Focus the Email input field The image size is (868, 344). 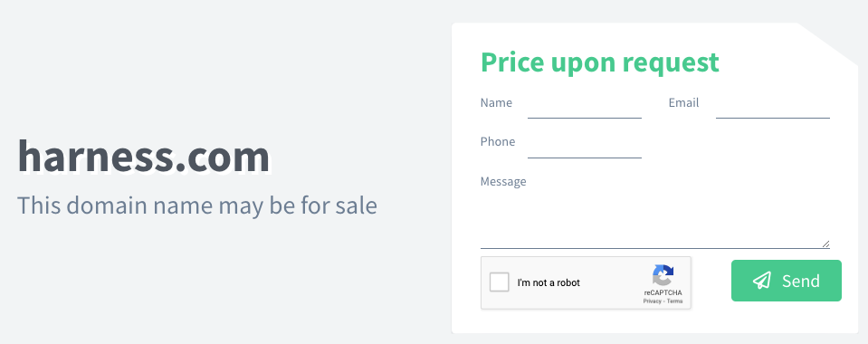773,106
